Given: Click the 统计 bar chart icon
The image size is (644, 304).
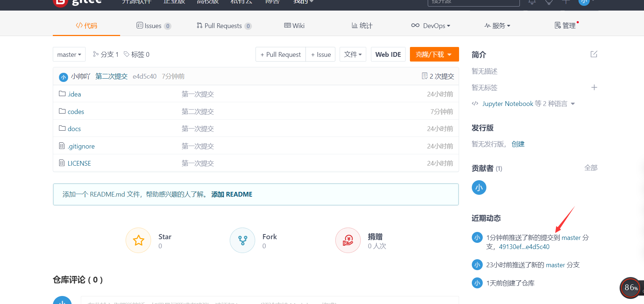Looking at the screenshot, I should pyautogui.click(x=354, y=25).
